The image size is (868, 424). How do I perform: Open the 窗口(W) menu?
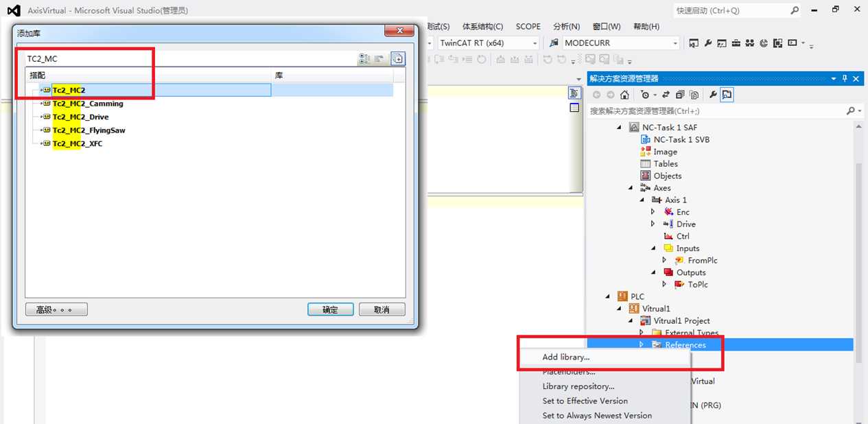[x=607, y=27]
